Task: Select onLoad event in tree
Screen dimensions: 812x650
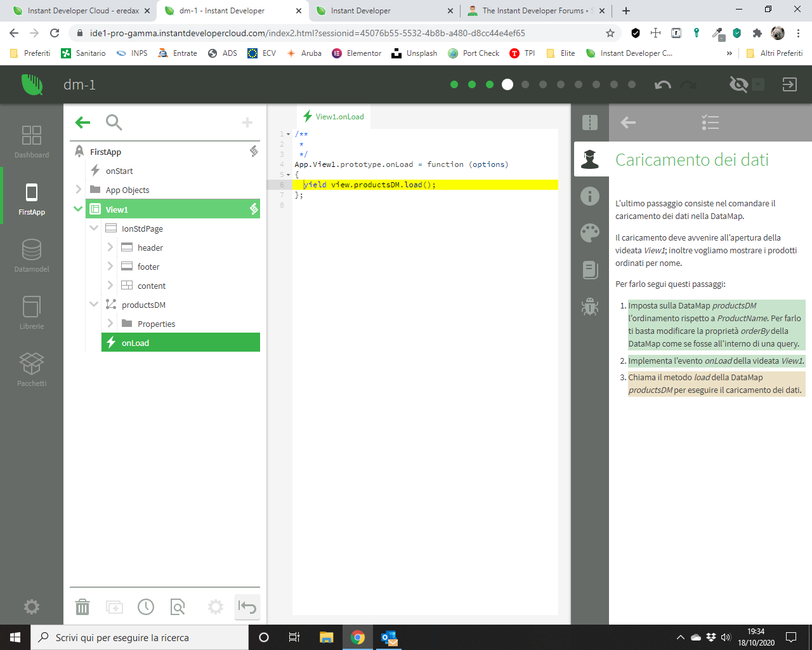Action: (181, 342)
